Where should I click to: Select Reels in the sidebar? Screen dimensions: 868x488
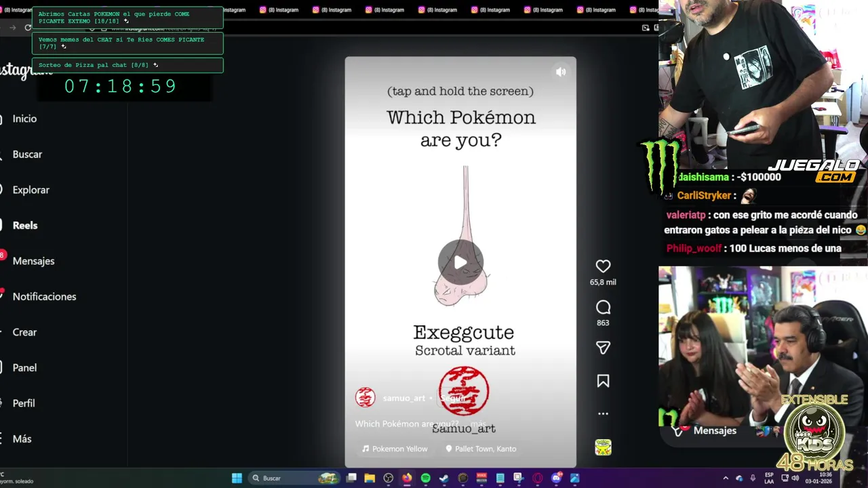tap(24, 226)
